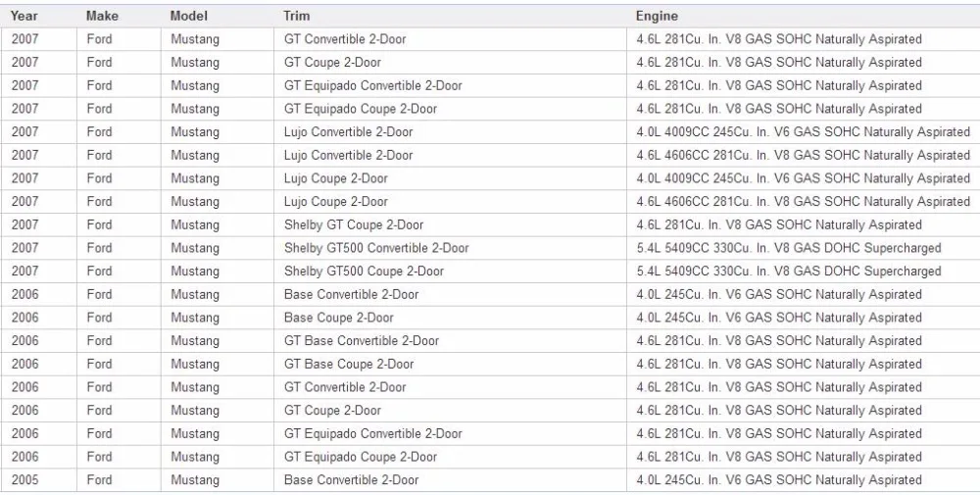
Task: Click the 2007 GT Equipado Convertible 2-Door cell
Action: coord(450,85)
